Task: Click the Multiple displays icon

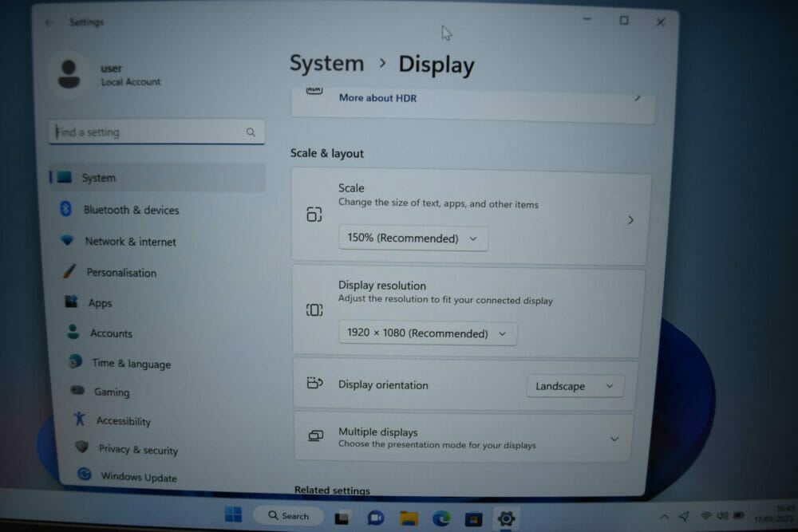Action: [315, 435]
